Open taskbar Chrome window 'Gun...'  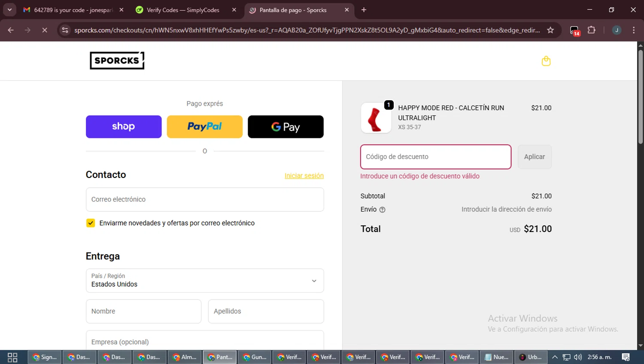pyautogui.click(x=255, y=357)
